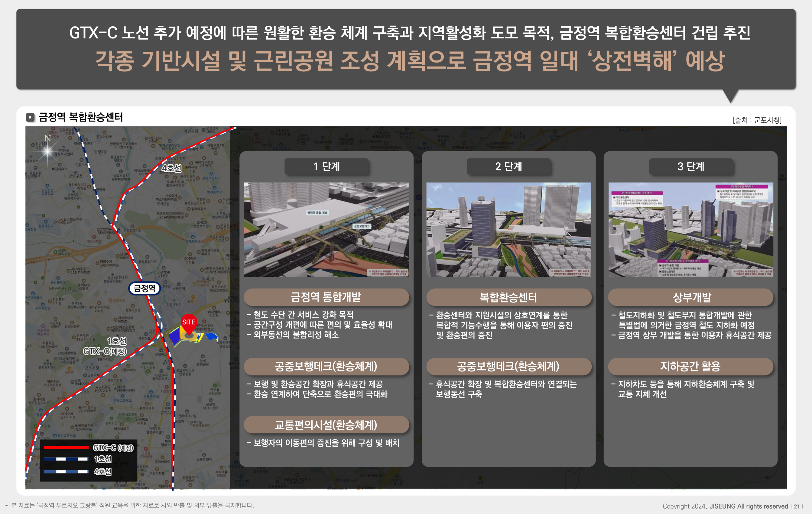Select the 2 단계 tab header
Viewport: 812px width, 514px height.
click(x=509, y=166)
